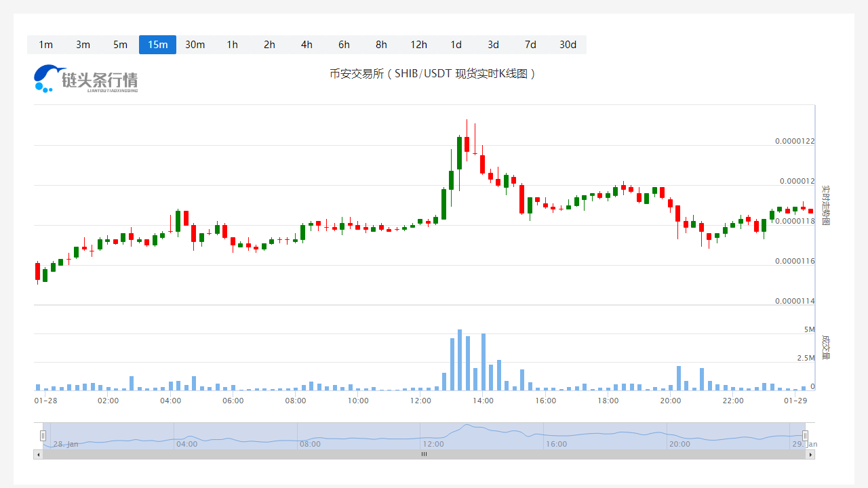
Task: Click the 链头条行情 logo
Action: (85, 79)
